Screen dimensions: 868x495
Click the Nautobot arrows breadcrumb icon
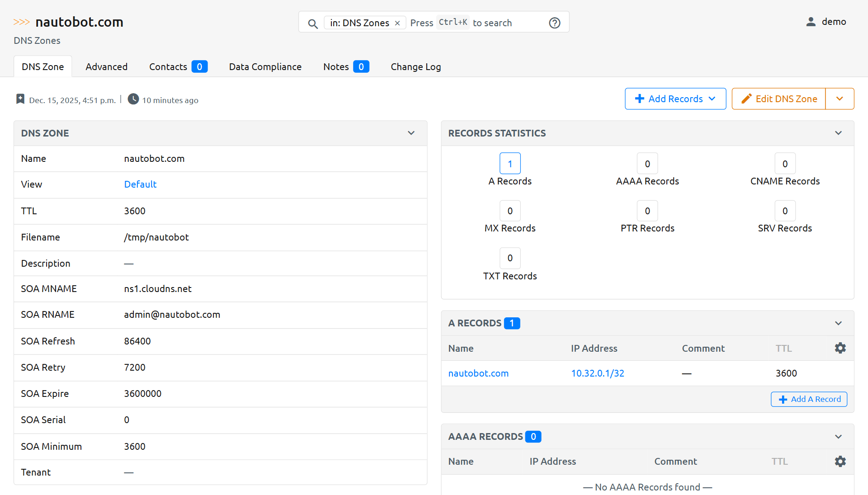coord(21,22)
